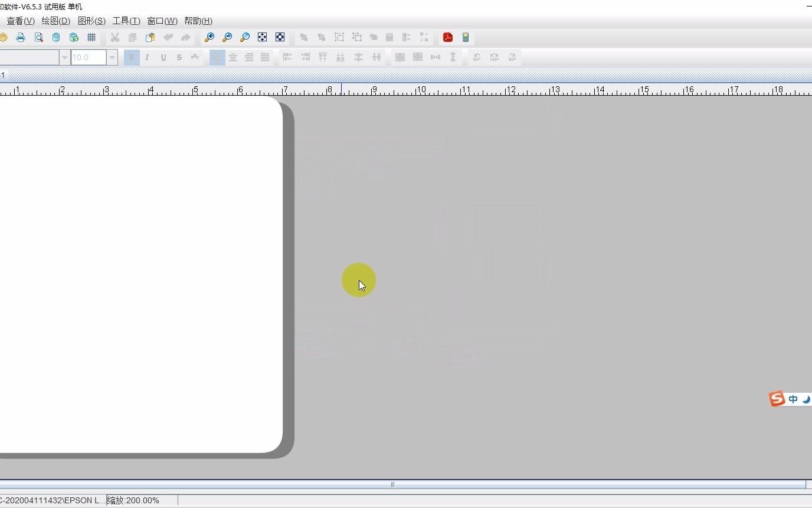
Task: Open the font name dropdown arrow
Action: click(65, 57)
